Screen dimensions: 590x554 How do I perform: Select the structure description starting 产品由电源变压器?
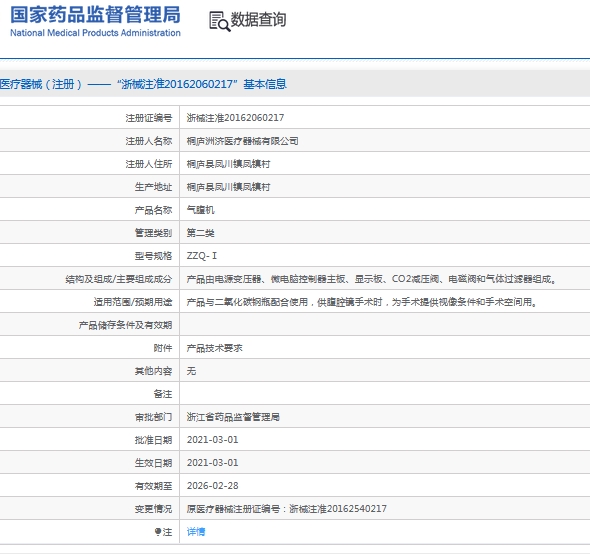tap(371, 279)
